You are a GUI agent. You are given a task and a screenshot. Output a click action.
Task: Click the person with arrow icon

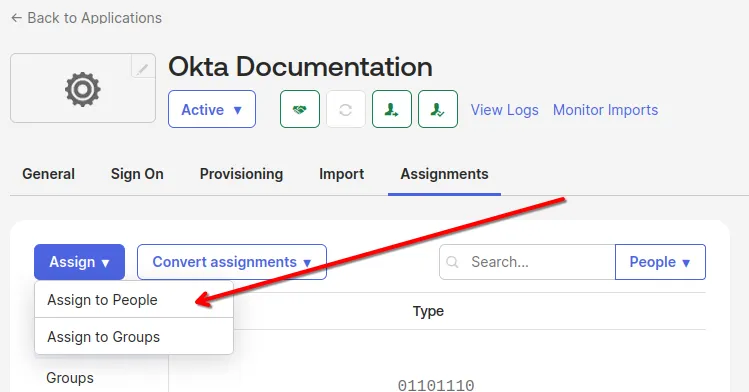392,109
